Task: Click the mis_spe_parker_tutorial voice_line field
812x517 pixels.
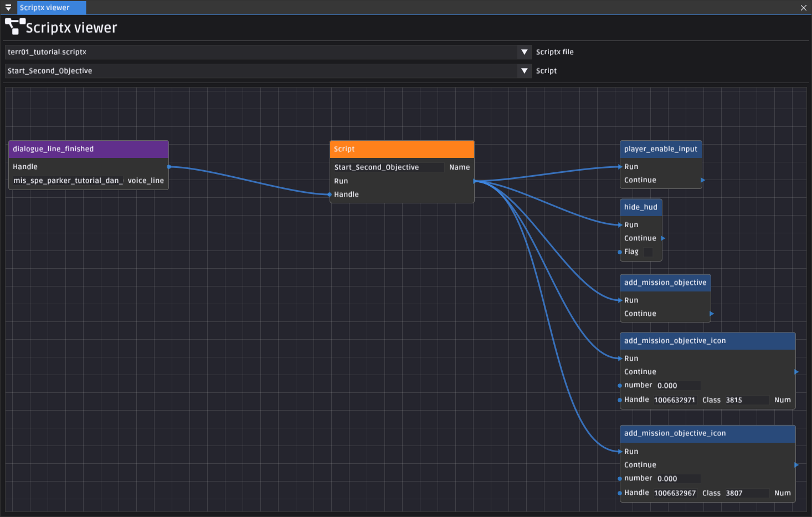Action: pyautogui.click(x=68, y=181)
